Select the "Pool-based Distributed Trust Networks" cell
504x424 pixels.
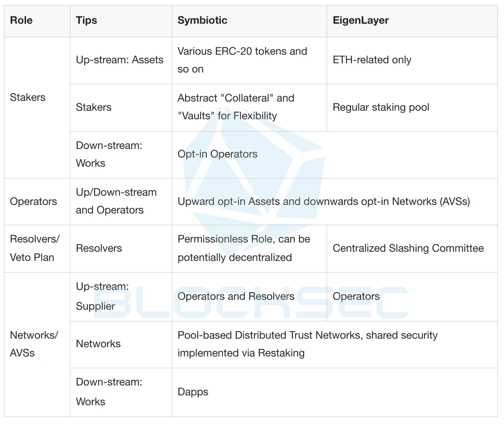tap(307, 344)
